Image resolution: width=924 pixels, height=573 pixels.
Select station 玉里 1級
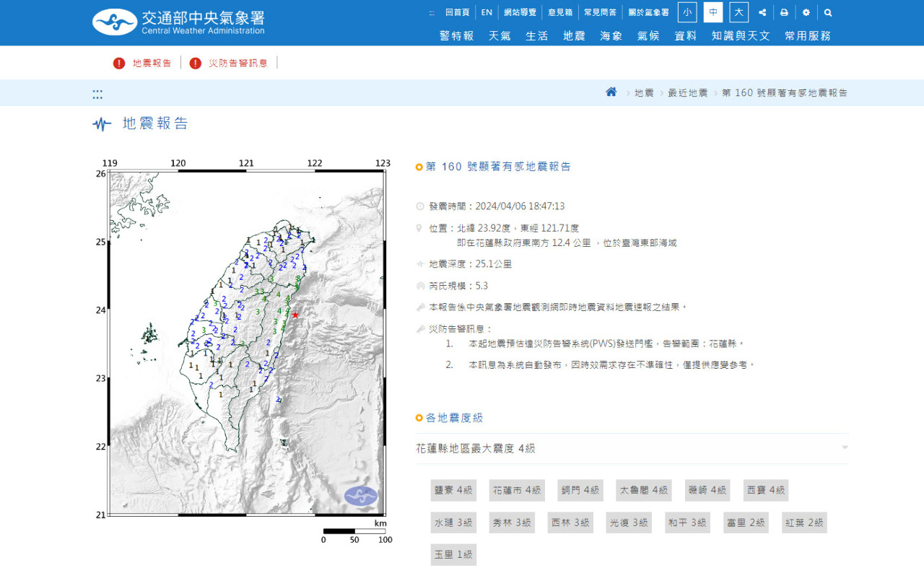[453, 554]
